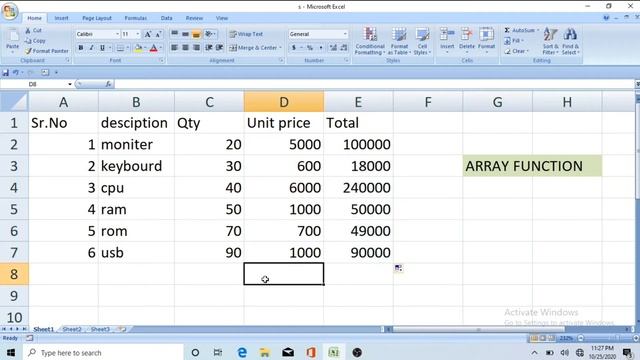Open Font dialog launcher
The width and height of the screenshot is (640, 360).
pyautogui.click(x=162, y=60)
